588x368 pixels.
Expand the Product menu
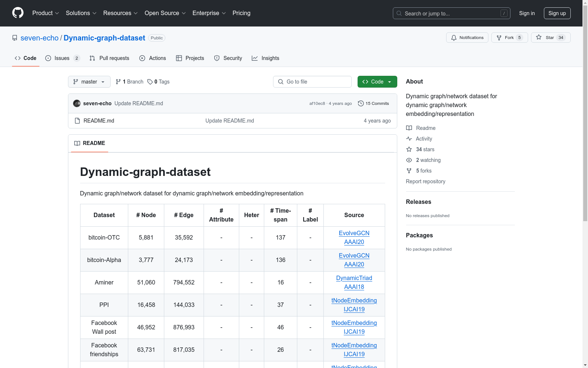(46, 13)
